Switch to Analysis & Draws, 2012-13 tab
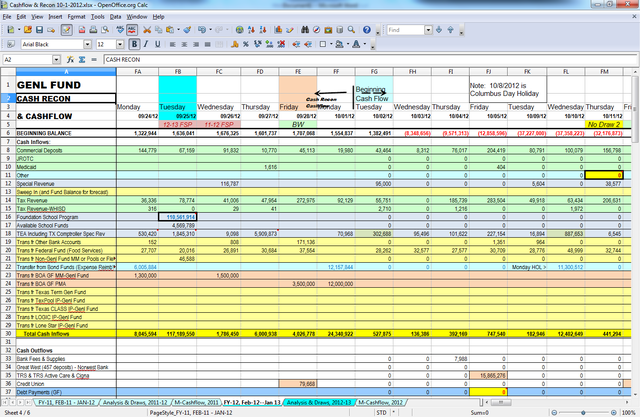The image size is (640, 417). pos(318,402)
